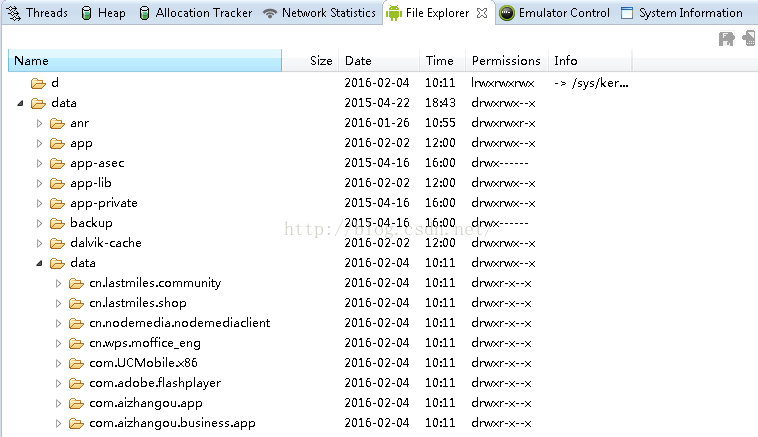Expand the cn.lastmiles.shop folder
The image size is (758, 437).
coord(58,303)
